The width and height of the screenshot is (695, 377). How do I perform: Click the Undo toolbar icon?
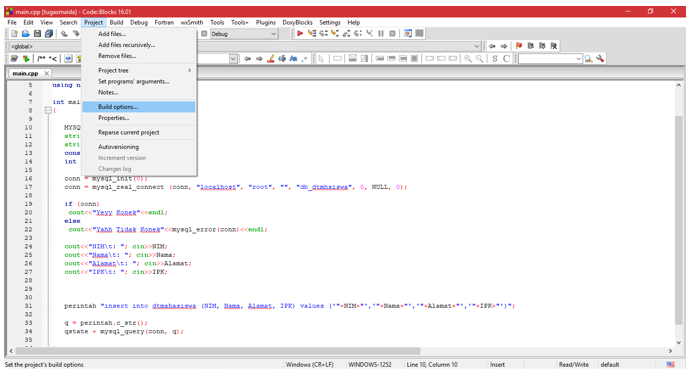64,34
